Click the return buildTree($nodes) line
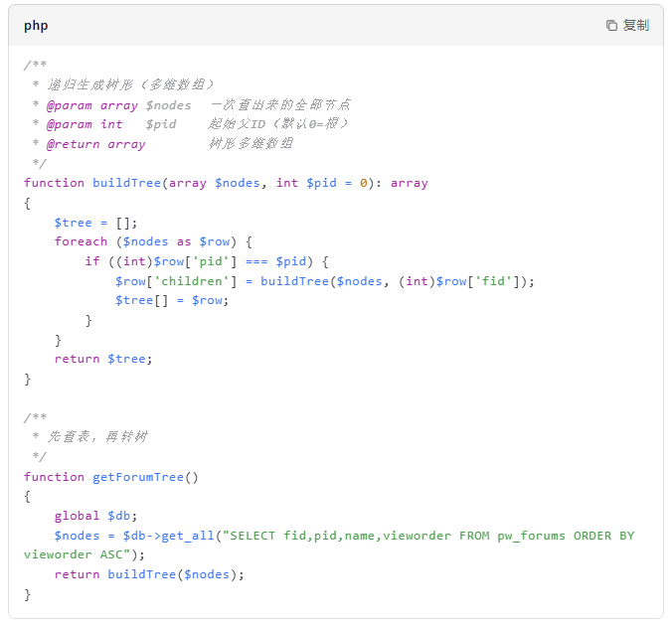Image resolution: width=672 pixels, height=627 pixels. coord(149,574)
